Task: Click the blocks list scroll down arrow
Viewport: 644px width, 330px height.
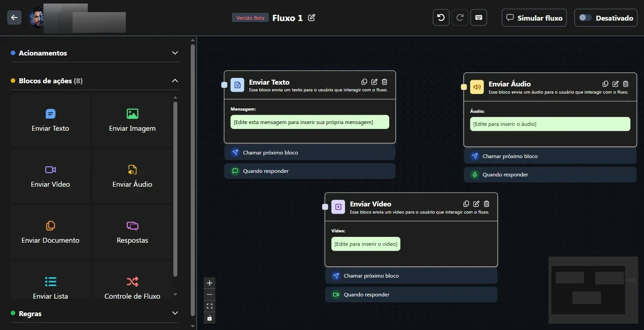Action: coord(175,295)
